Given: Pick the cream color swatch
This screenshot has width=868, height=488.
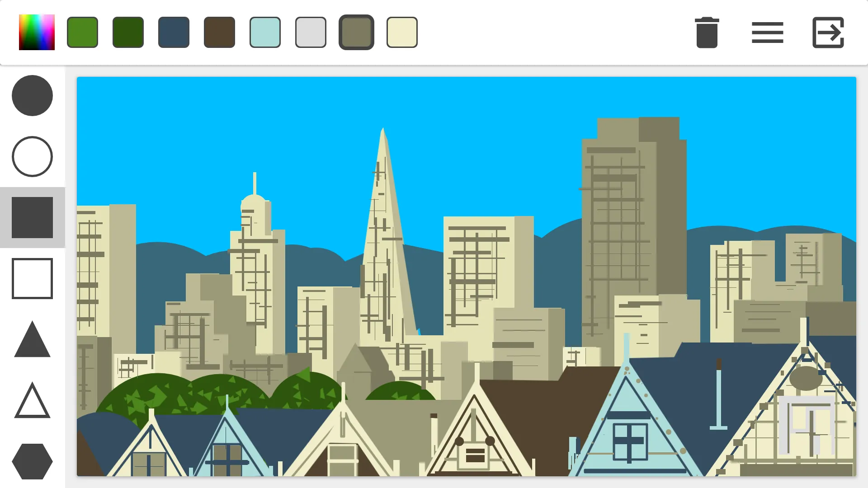Looking at the screenshot, I should tap(402, 32).
